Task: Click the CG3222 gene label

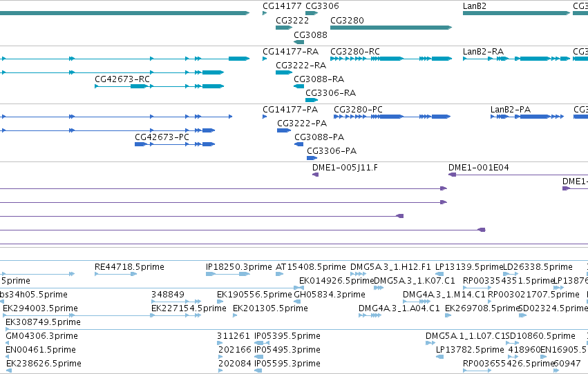Action: (x=292, y=21)
